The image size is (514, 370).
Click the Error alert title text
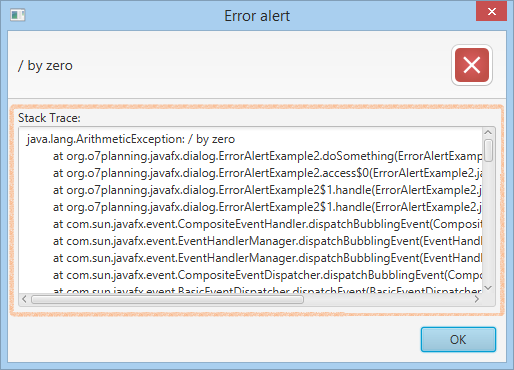[x=257, y=16]
